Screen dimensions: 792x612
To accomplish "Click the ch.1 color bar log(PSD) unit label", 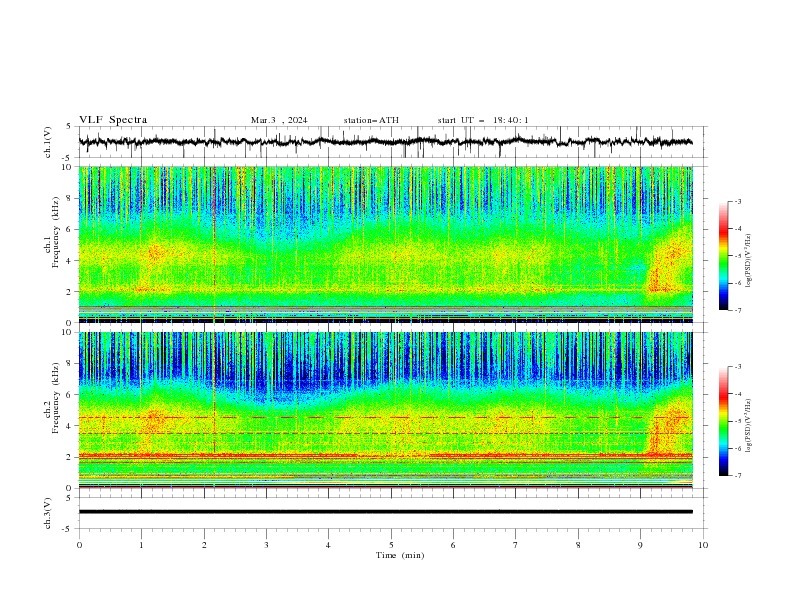I will click(749, 261).
